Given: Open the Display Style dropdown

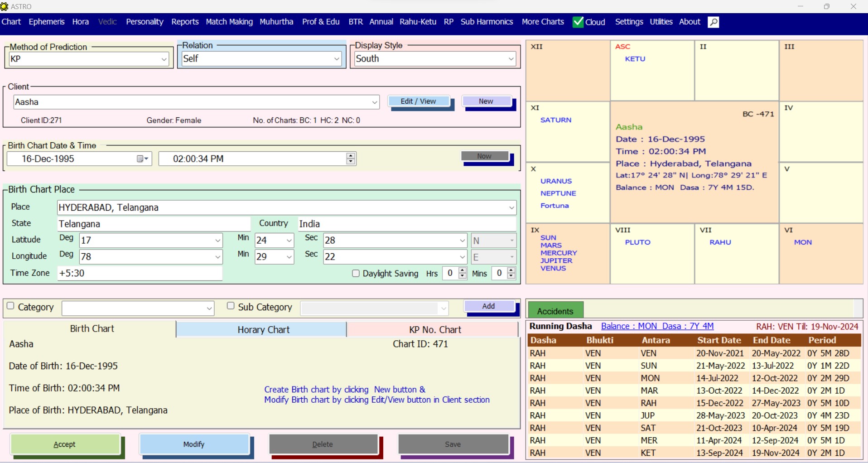Looking at the screenshot, I should [x=511, y=59].
